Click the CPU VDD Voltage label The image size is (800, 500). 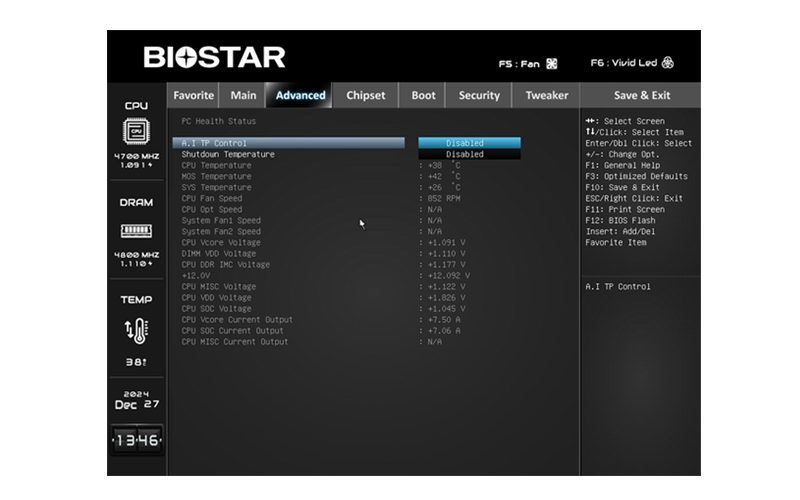coord(216,297)
